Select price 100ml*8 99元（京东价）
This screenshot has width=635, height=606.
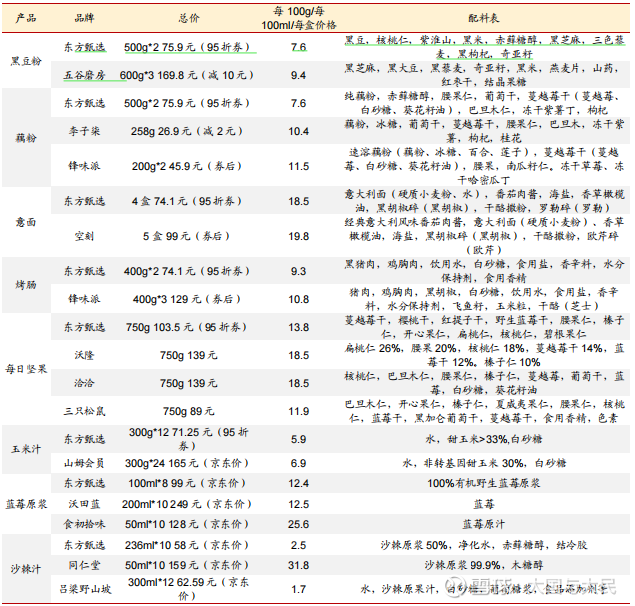pos(187,483)
